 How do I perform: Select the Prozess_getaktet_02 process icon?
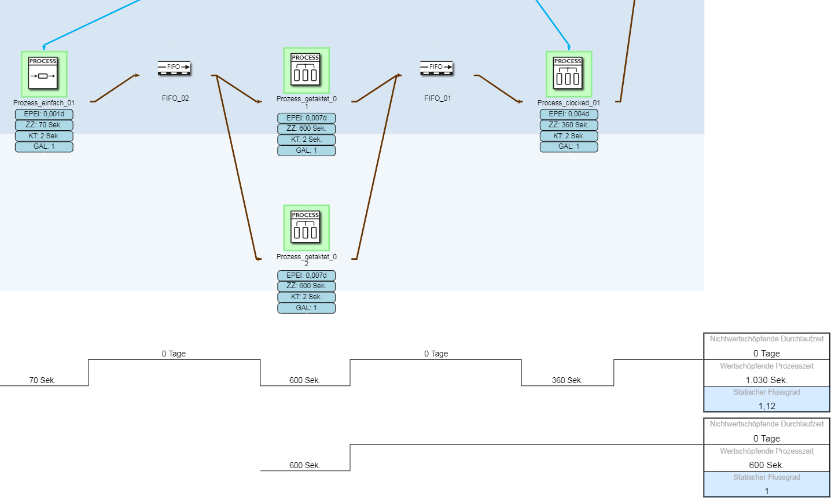tap(306, 228)
